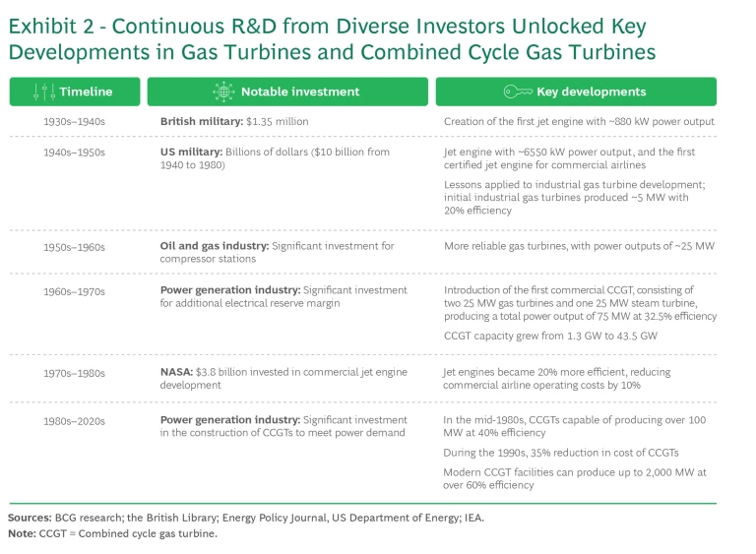756x554 pixels.
Task: Click the US military investment entry
Action: click(275, 158)
